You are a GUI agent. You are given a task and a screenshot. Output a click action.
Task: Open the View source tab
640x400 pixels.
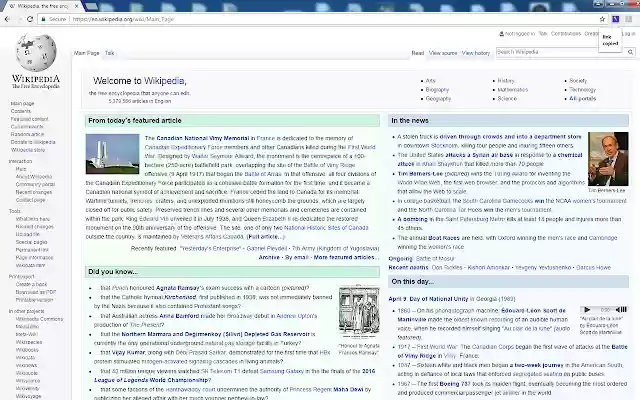pos(443,53)
